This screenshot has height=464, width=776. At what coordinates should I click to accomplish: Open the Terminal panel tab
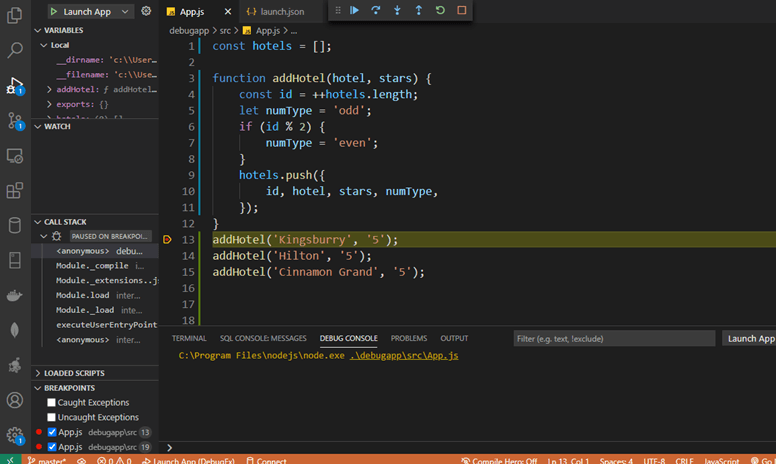tap(189, 338)
